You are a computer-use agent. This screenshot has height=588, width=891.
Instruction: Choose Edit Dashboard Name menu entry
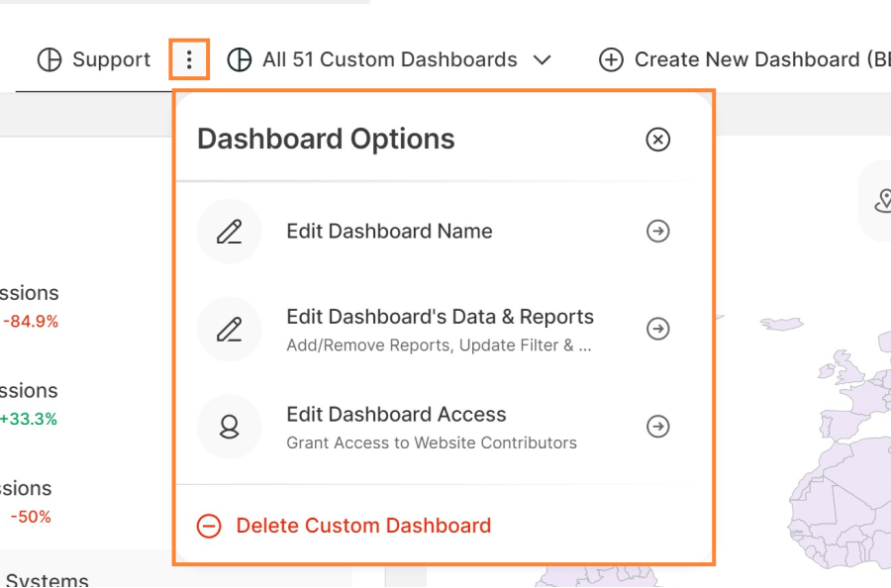389,232
